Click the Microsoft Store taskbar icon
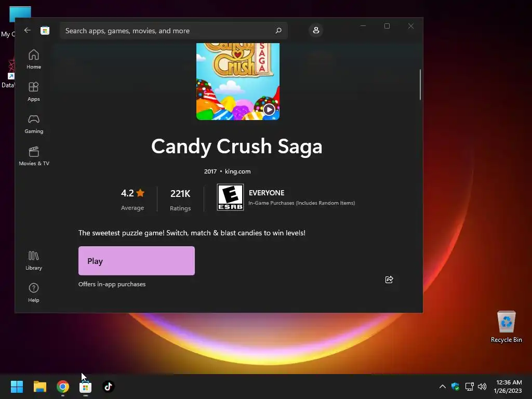 86,387
